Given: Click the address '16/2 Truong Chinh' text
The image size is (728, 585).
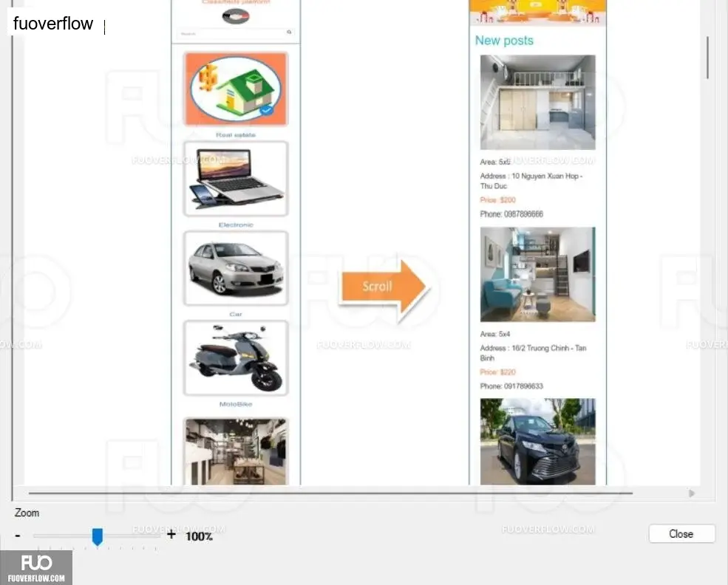Looking at the screenshot, I should tap(534, 353).
